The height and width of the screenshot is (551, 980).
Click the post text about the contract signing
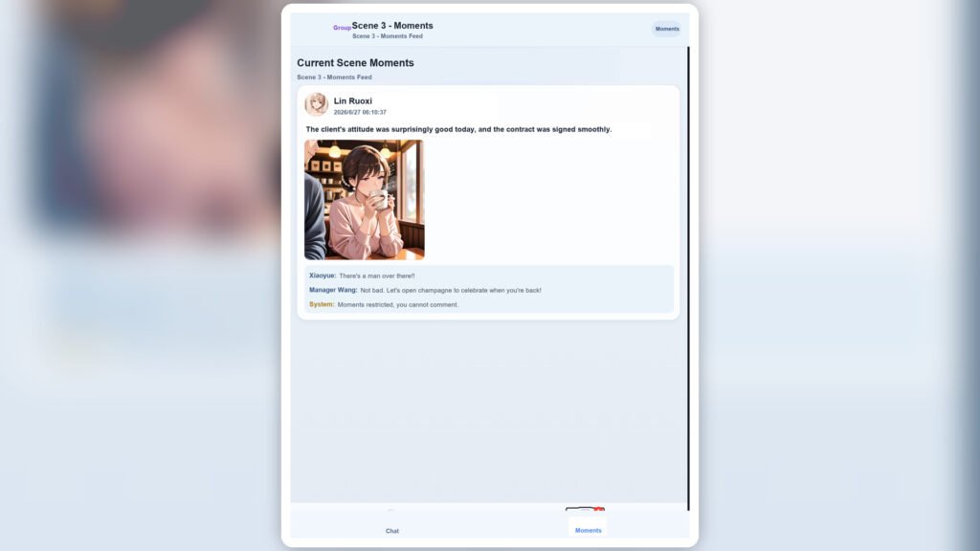pos(458,129)
